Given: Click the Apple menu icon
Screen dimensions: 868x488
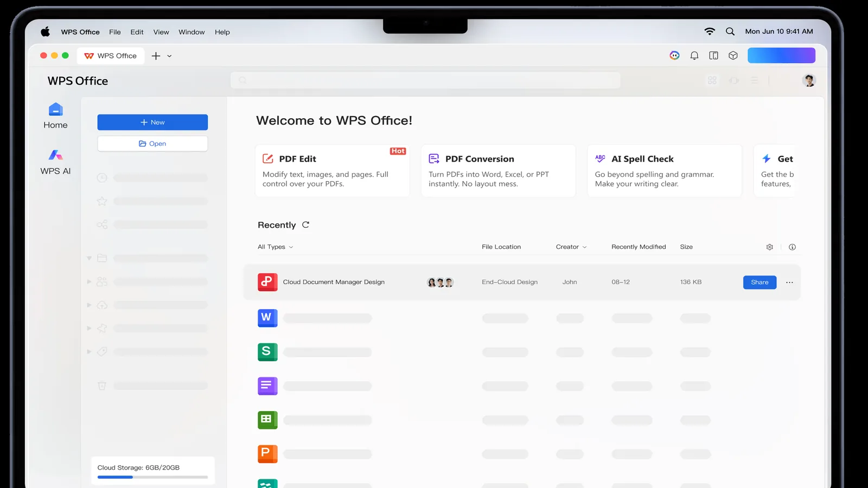Looking at the screenshot, I should click(46, 32).
